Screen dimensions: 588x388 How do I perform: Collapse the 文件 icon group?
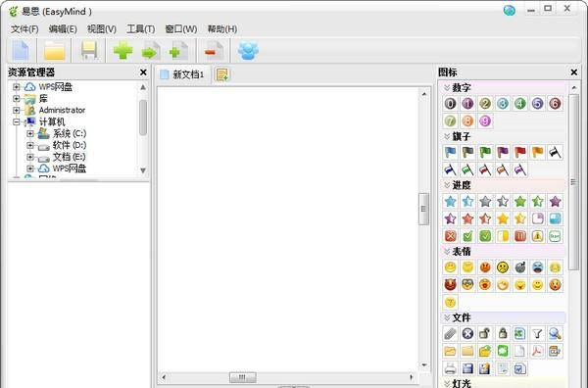point(447,317)
